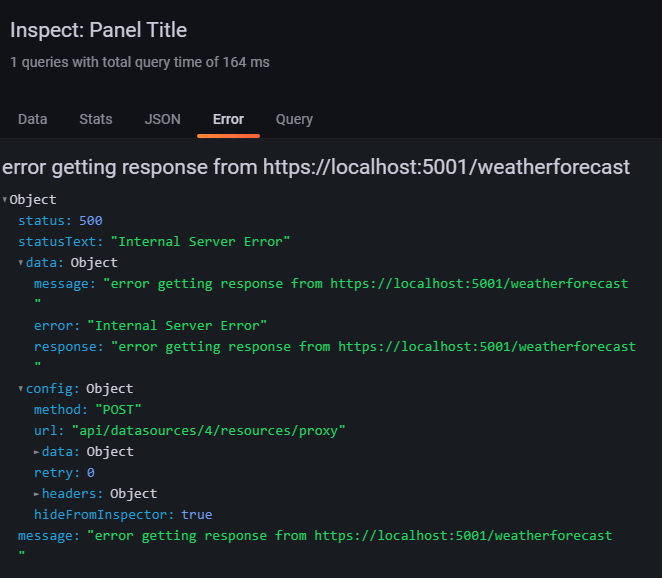This screenshot has width=662, height=578.
Task: Click the error Internal Server Error entry in data
Action: 150,326
